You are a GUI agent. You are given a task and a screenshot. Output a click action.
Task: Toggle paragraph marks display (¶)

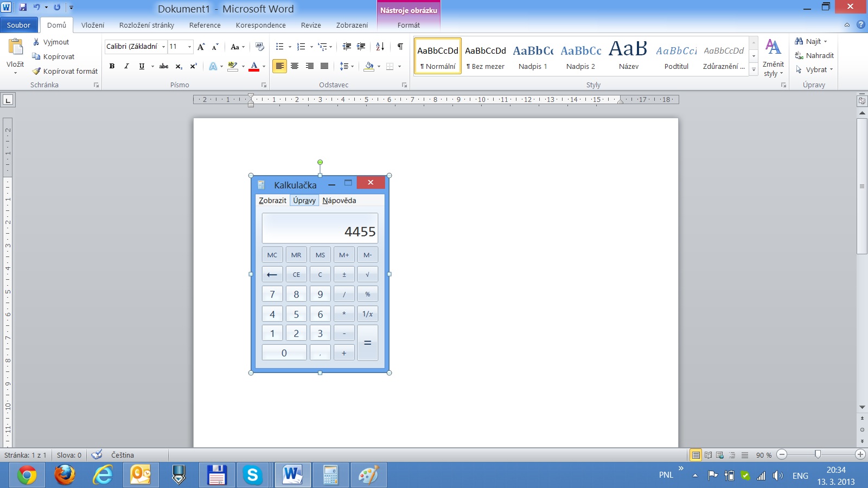pyautogui.click(x=400, y=47)
